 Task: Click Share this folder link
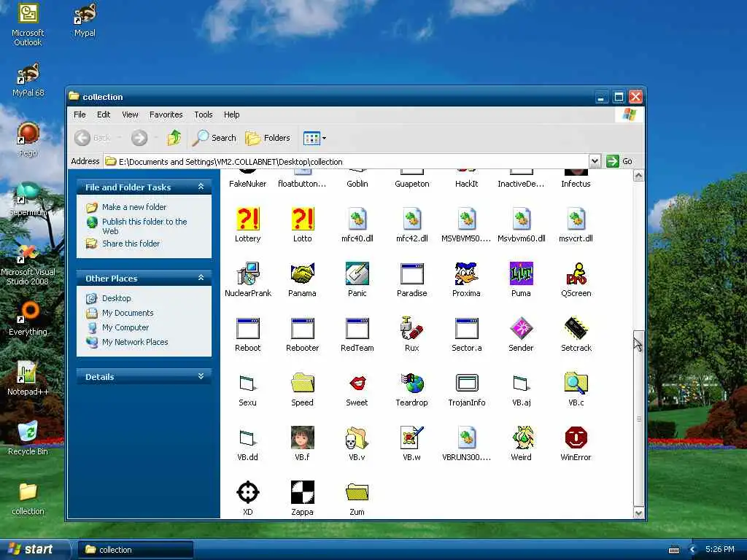[131, 244]
